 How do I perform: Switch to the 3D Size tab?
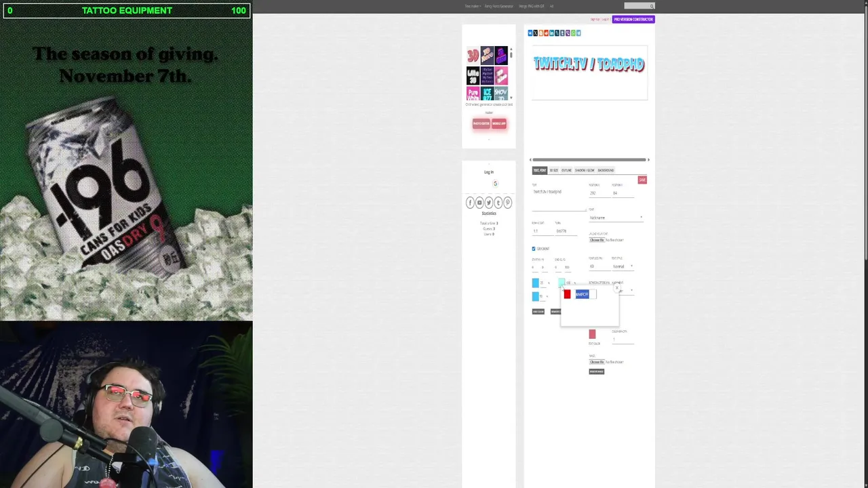coord(554,170)
